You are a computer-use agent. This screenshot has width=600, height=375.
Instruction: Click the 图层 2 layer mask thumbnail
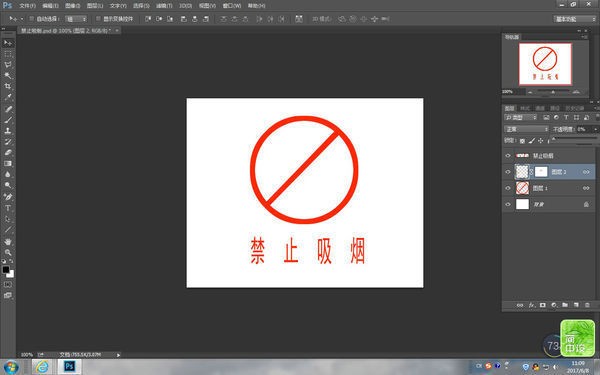pos(541,172)
